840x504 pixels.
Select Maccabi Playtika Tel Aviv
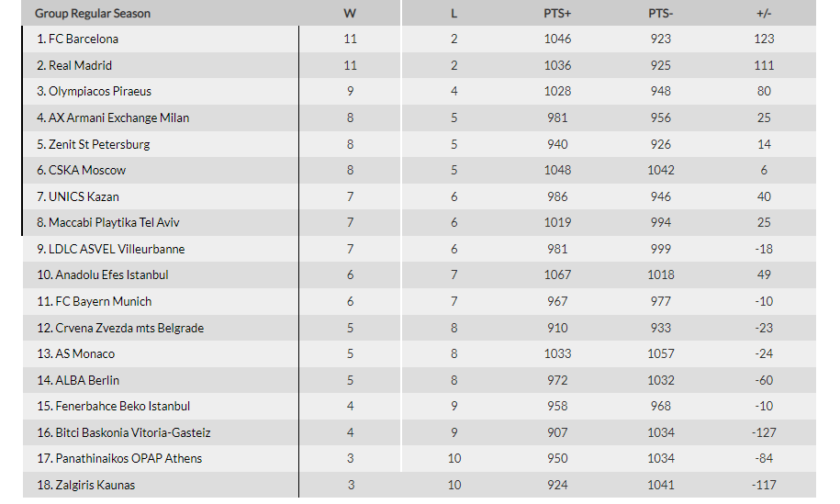click(114, 223)
